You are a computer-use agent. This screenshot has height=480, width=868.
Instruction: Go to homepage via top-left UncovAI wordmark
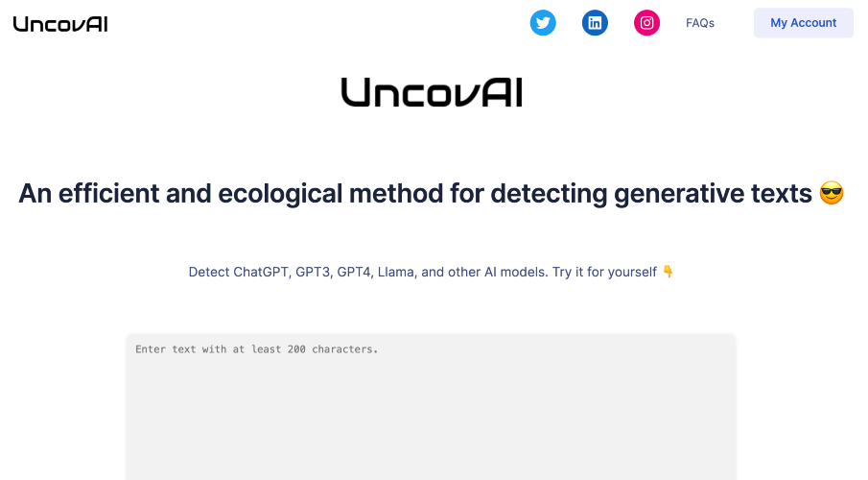click(x=60, y=23)
